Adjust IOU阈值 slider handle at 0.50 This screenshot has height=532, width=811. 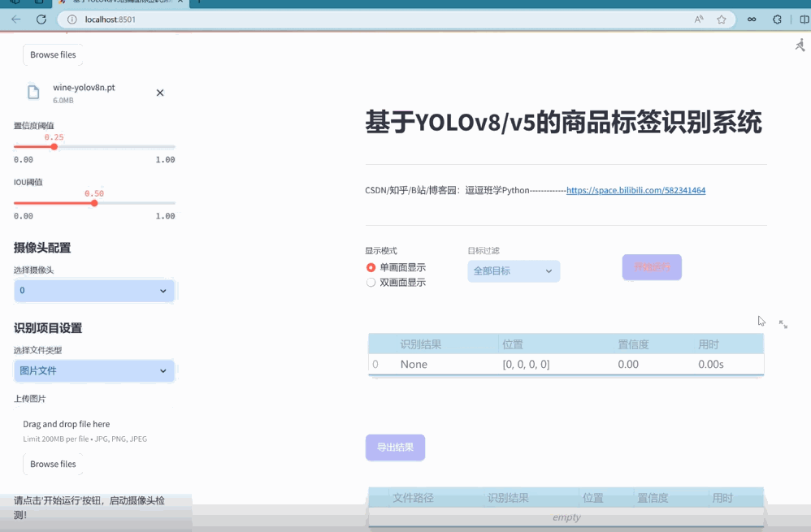coord(94,203)
